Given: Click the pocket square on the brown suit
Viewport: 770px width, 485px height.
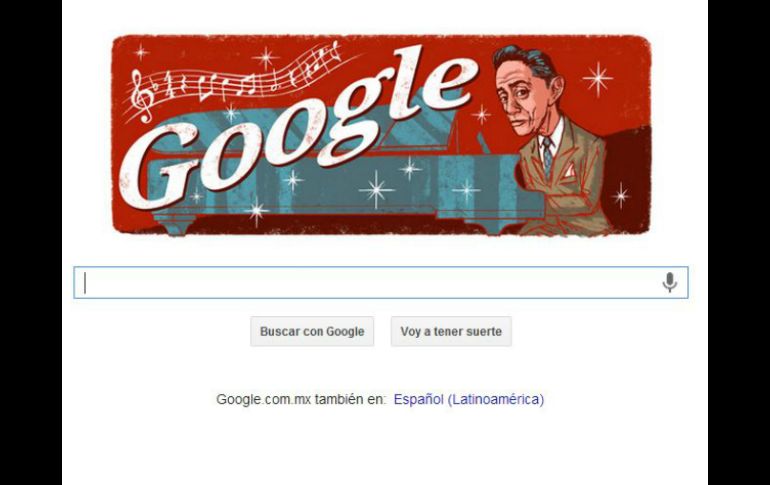Looking at the screenshot, I should point(569,170).
